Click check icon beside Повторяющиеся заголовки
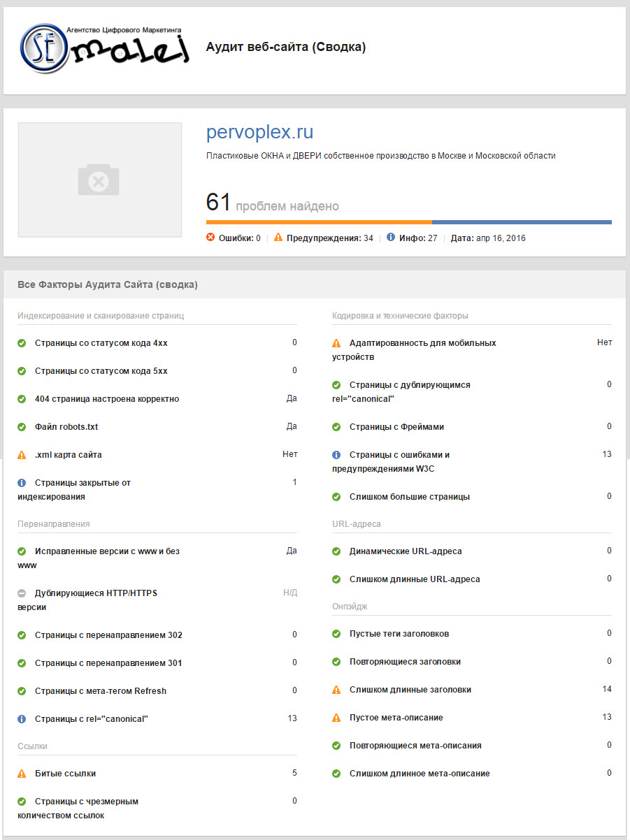 pyautogui.click(x=336, y=662)
